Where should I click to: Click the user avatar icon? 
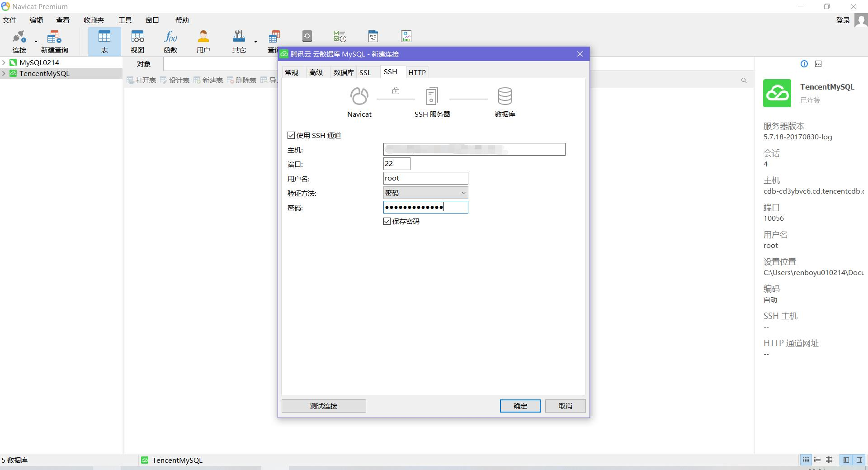861,20
